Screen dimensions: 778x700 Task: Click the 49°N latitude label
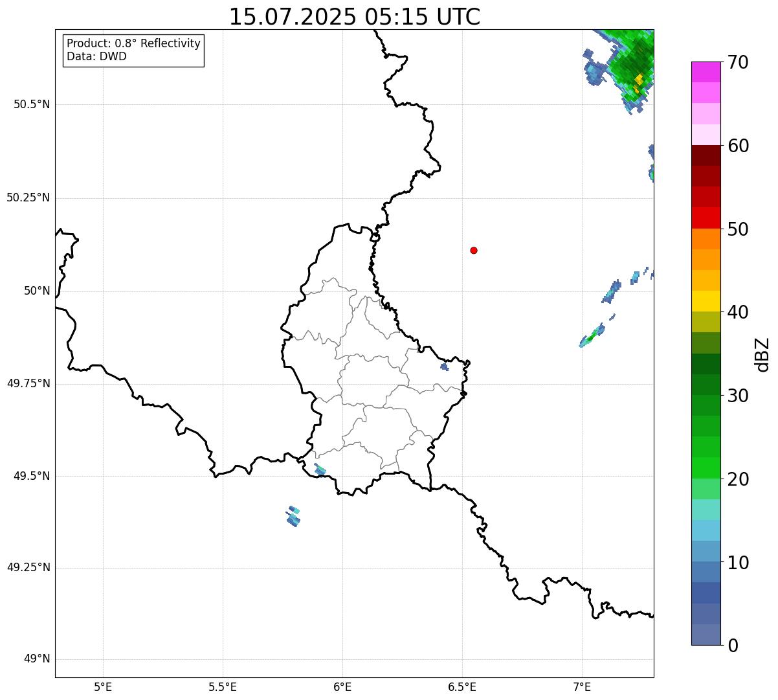[37, 659]
